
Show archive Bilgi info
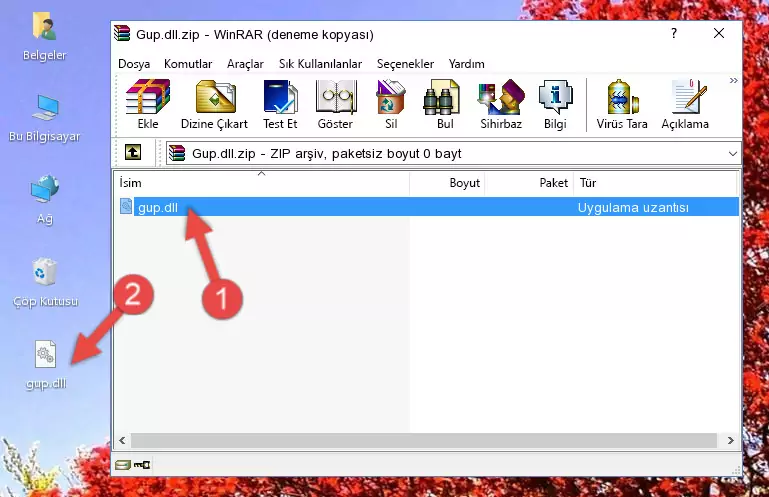coord(555,104)
